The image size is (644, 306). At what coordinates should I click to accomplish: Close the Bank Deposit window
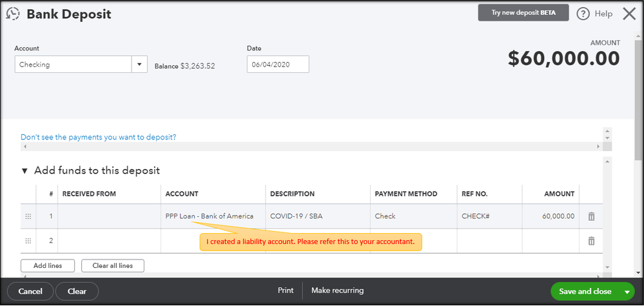pos(629,14)
